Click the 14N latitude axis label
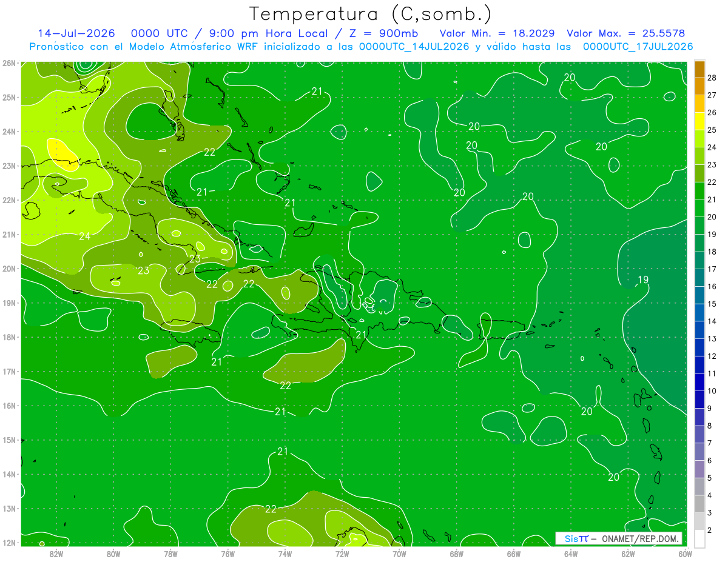Screen dimensions: 728x562 [8, 474]
